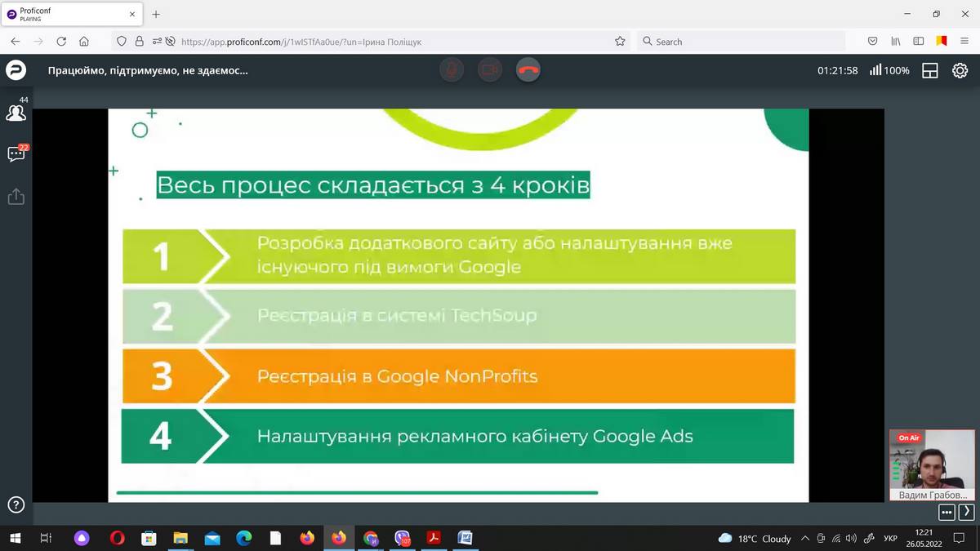Select the Proficonf browser tab

coord(69,14)
